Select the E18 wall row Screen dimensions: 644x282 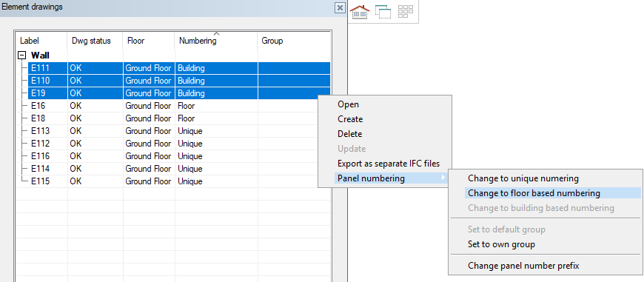tap(173, 118)
